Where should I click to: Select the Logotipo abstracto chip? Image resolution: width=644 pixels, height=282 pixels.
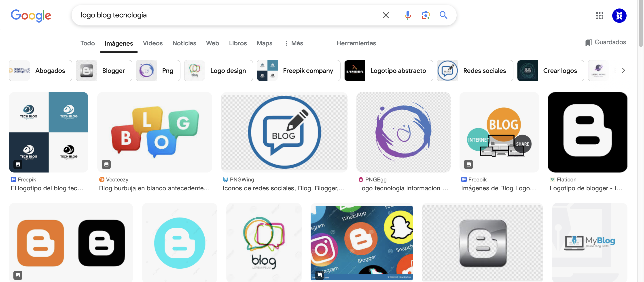point(388,71)
